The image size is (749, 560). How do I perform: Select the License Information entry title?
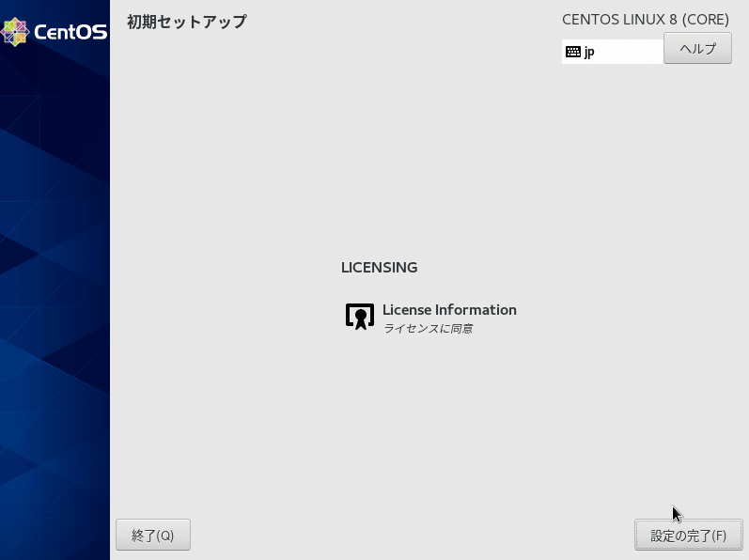(449, 310)
